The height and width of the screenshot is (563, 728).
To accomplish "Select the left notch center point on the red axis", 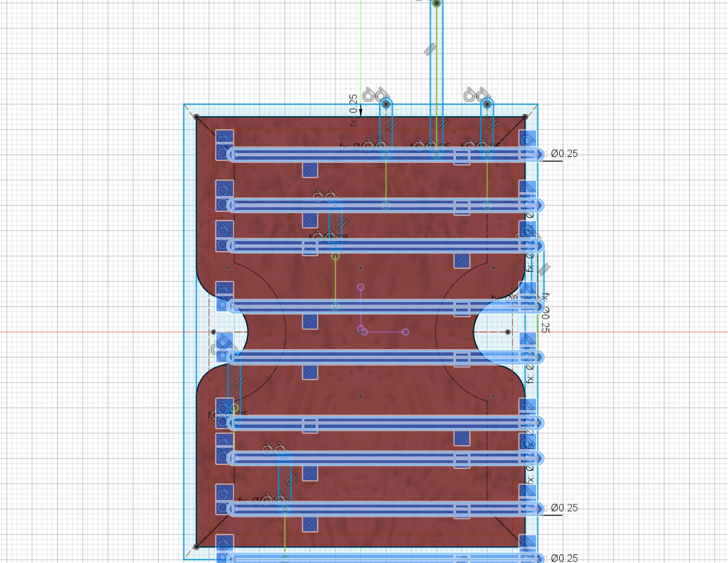I will click(214, 332).
